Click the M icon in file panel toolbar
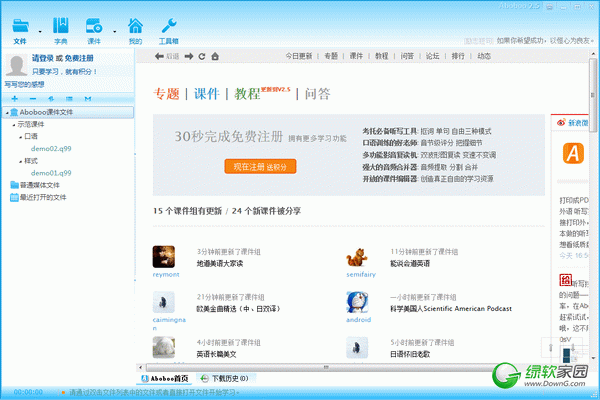The height and width of the screenshot is (400, 600). pyautogui.click(x=88, y=99)
